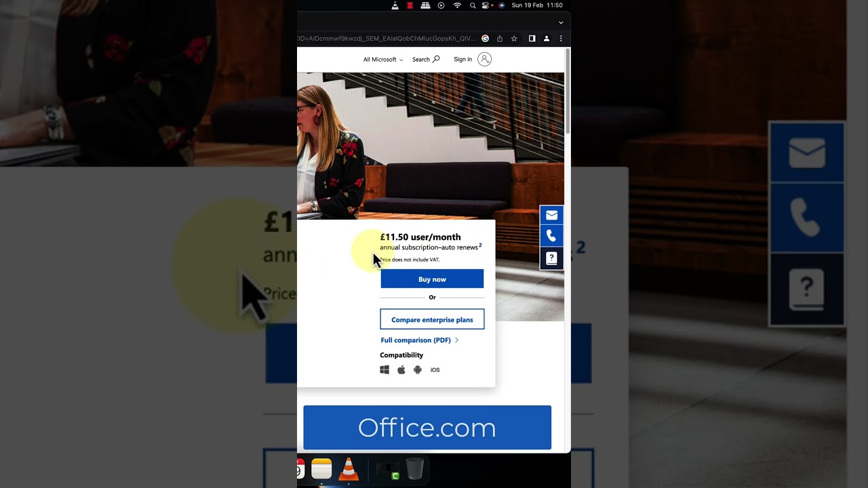Toggle the Chrome side panel icon
868x488 pixels.
coord(532,39)
